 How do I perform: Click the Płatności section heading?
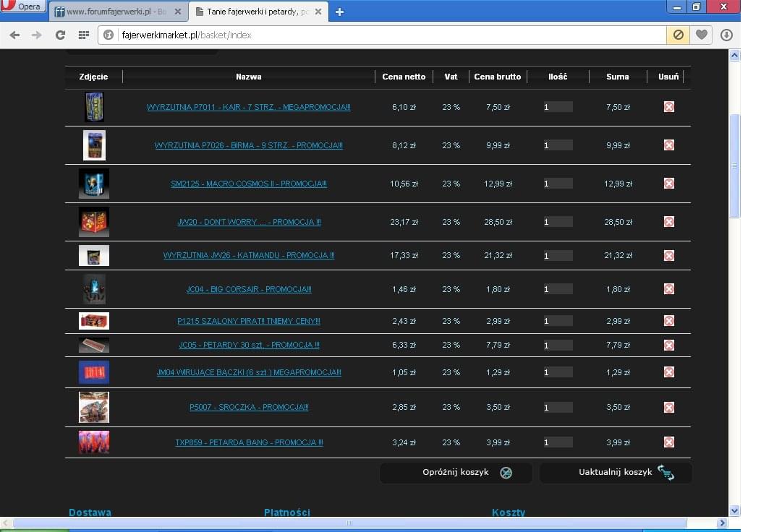pyautogui.click(x=287, y=512)
